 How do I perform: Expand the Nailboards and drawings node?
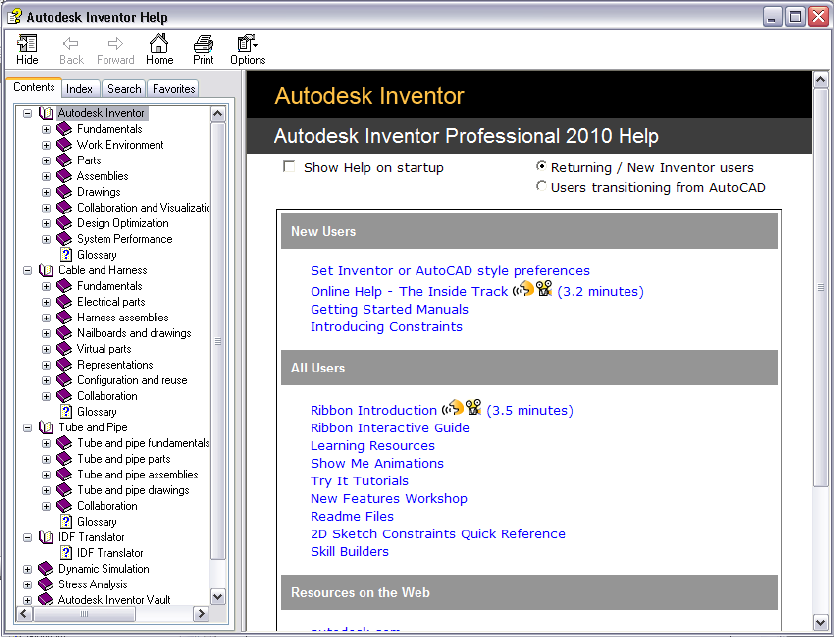click(x=46, y=333)
